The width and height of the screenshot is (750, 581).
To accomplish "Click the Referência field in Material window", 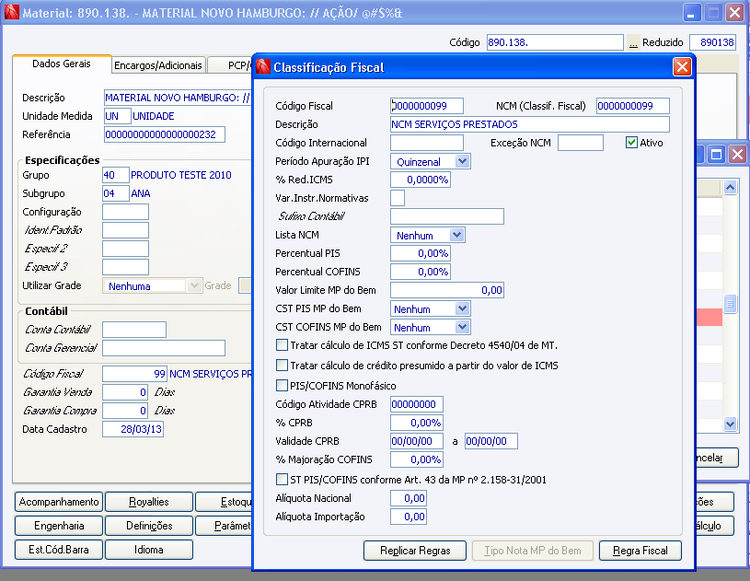I will click(165, 134).
